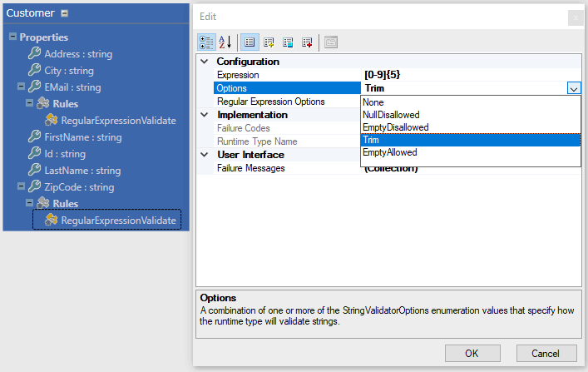Collapse the EMail property node

(21, 87)
